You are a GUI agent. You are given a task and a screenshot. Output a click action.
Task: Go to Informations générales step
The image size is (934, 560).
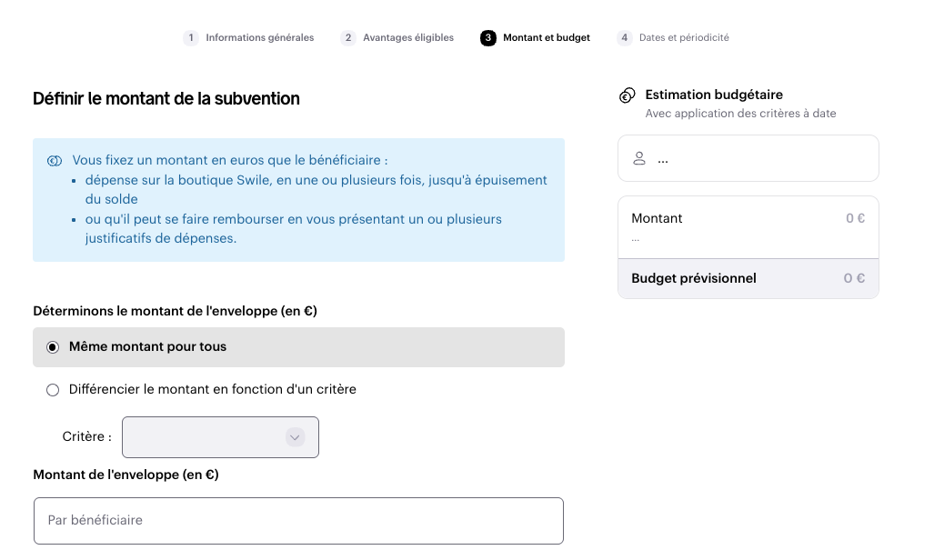[x=260, y=37]
